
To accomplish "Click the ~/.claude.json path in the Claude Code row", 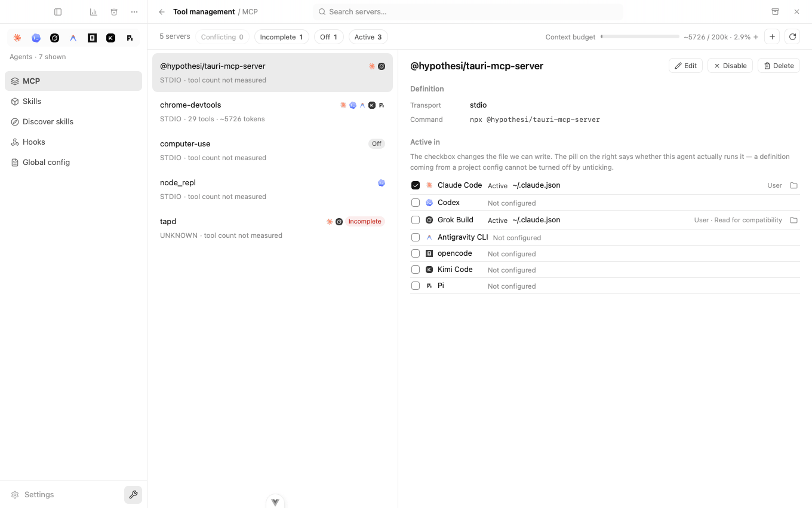I will 536,185.
